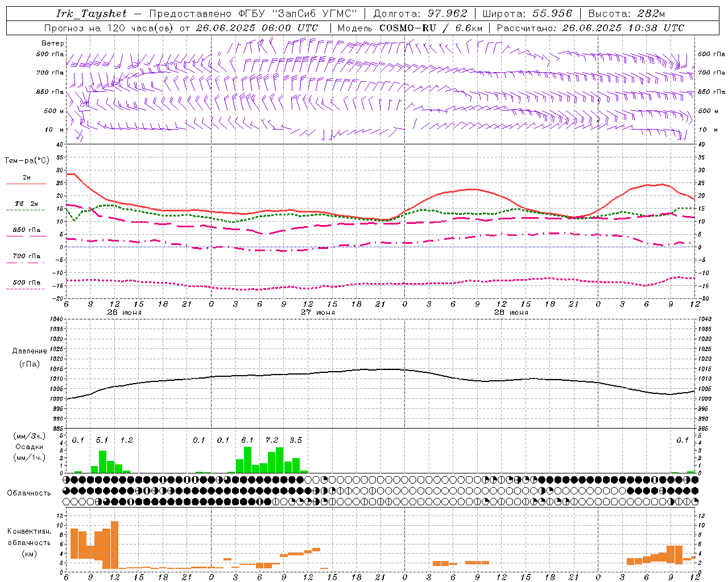Select the altitude text Высота: 282м
Viewport: 728px width, 582px height.
click(626, 14)
